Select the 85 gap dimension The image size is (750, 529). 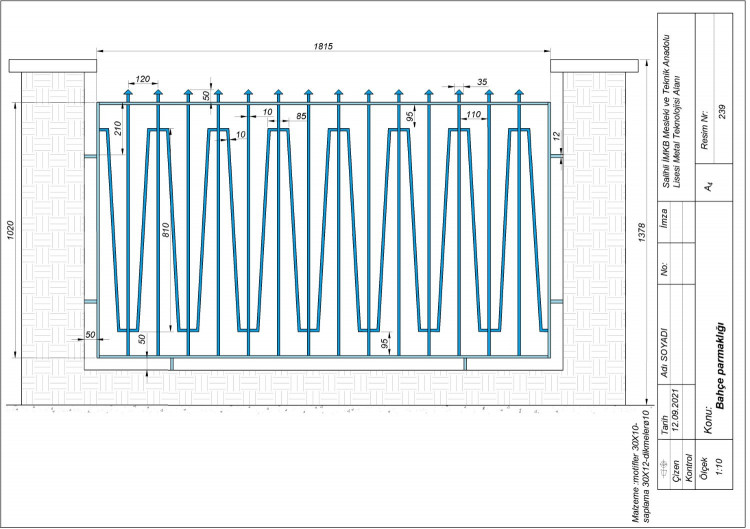(301, 116)
